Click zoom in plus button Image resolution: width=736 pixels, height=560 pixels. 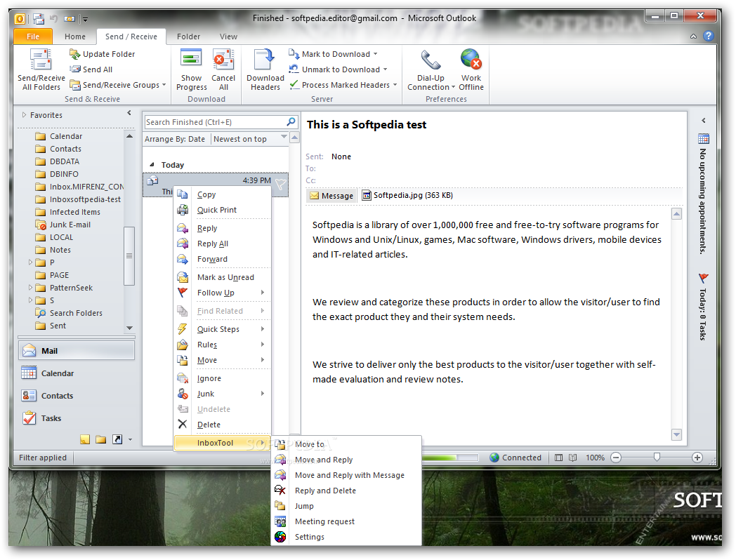(x=697, y=458)
